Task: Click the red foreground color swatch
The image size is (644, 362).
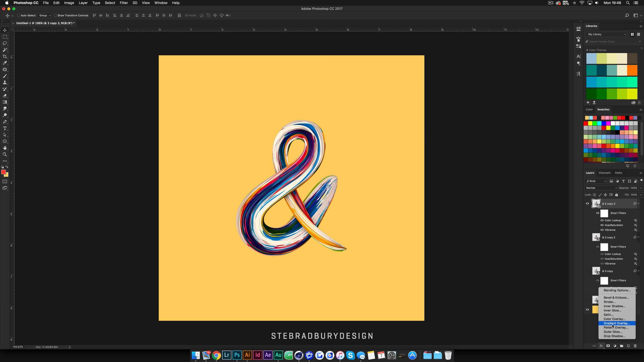Action: 3,172
